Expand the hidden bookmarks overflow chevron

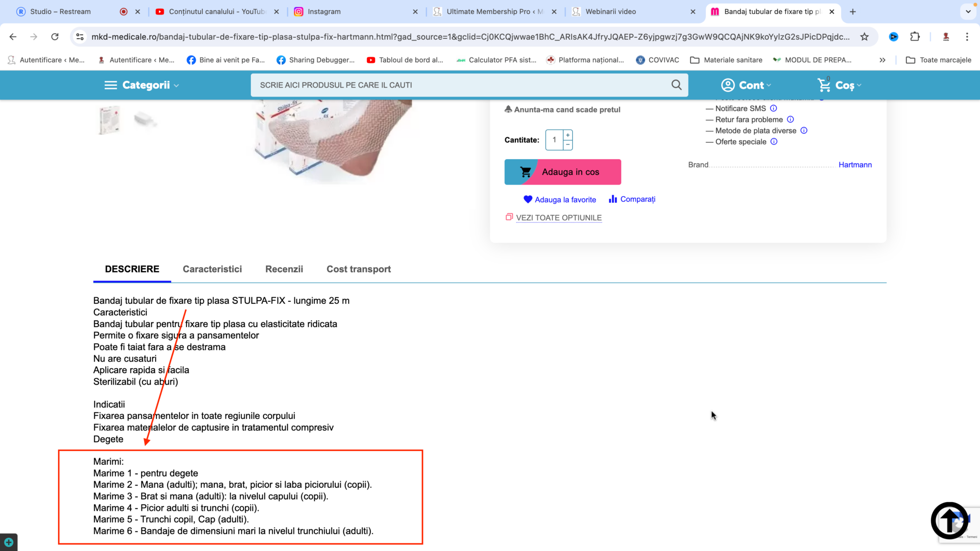(882, 60)
